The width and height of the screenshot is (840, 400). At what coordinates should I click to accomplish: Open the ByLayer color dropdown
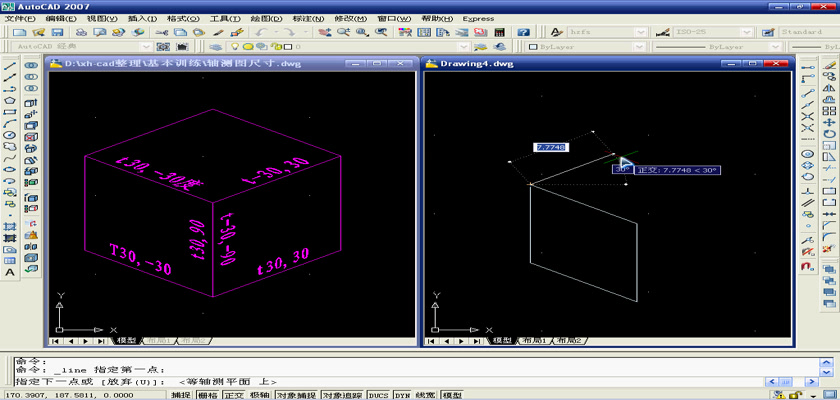639,47
